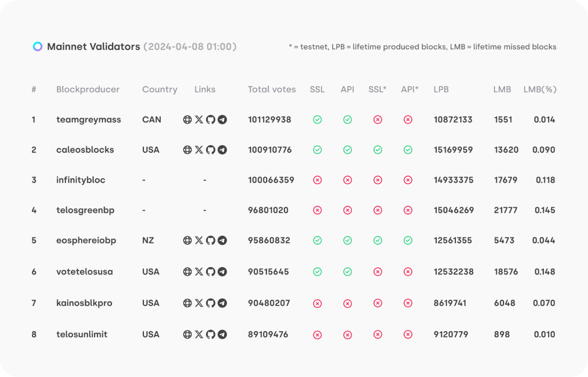Open eosphereiobp GitHub icon
The image size is (588, 377).
coord(211,240)
